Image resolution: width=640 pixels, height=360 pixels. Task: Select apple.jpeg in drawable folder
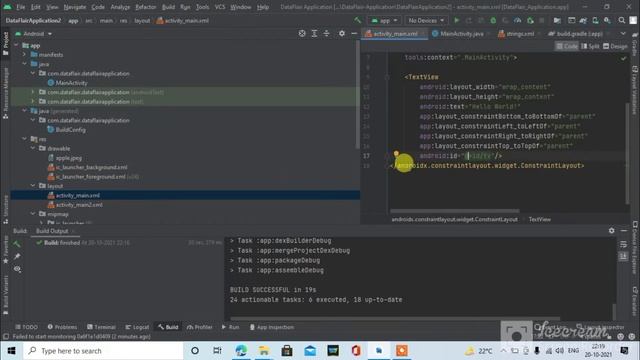pos(69,158)
